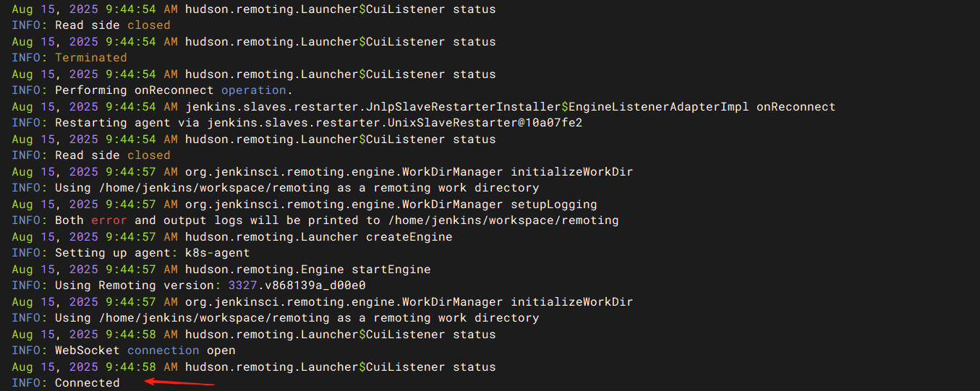Click the agent name 'k8s-agent'
This screenshot has height=391, width=980.
[217, 253]
